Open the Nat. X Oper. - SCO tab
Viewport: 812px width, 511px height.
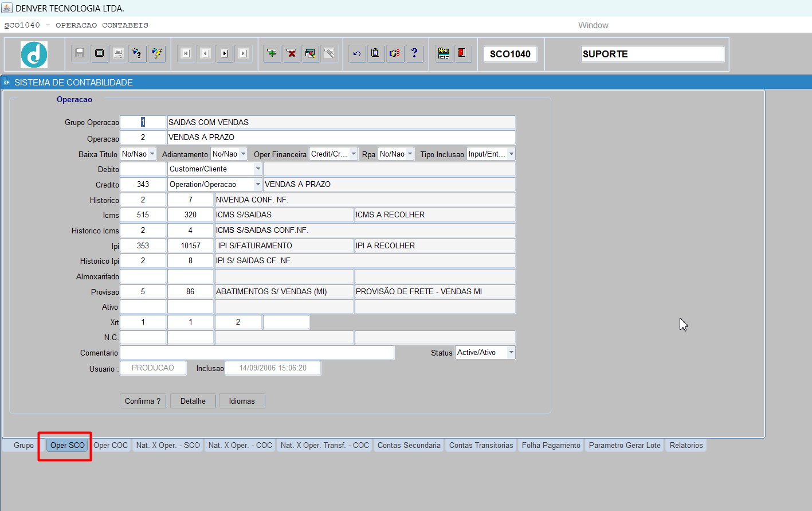pyautogui.click(x=168, y=445)
